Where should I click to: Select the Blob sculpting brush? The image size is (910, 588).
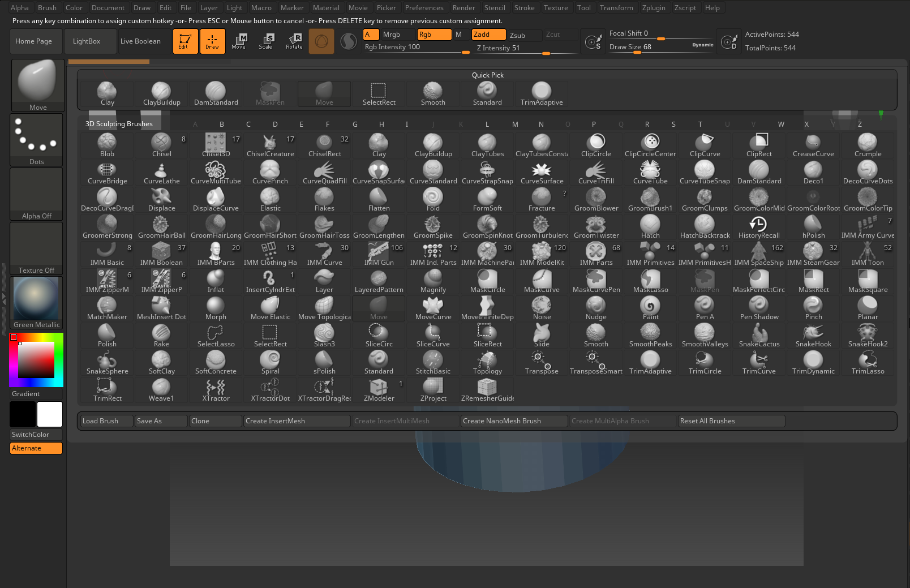coord(107,145)
